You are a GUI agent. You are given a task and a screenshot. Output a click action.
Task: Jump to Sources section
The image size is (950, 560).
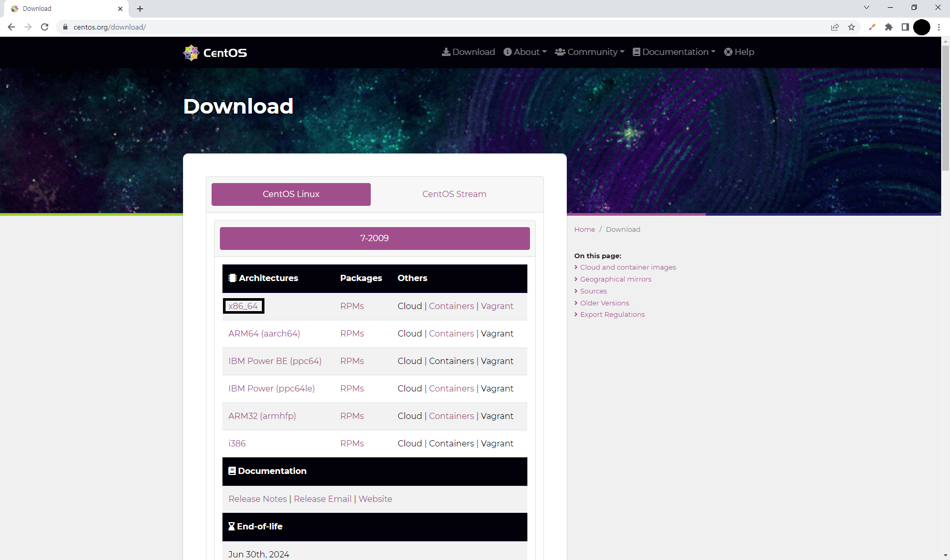(593, 291)
